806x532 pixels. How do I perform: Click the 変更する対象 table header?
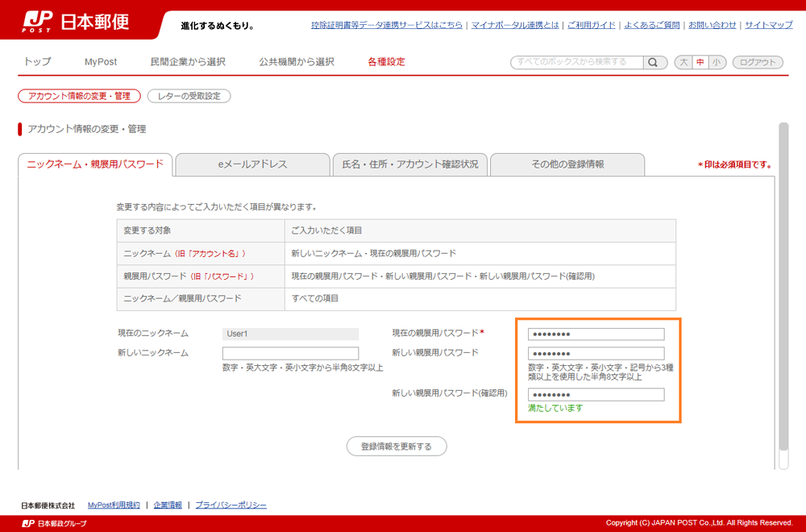(x=201, y=231)
